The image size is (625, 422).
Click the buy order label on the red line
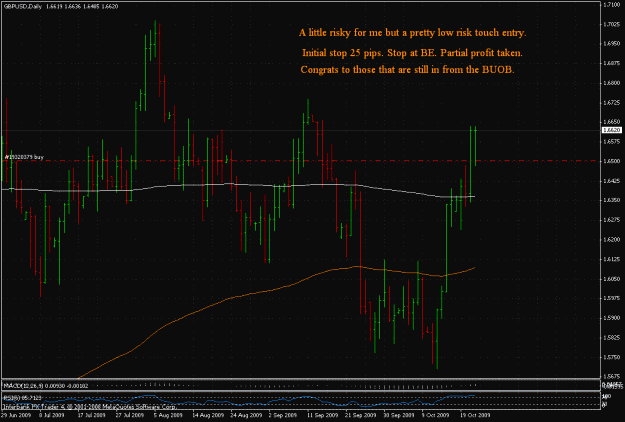24,157
